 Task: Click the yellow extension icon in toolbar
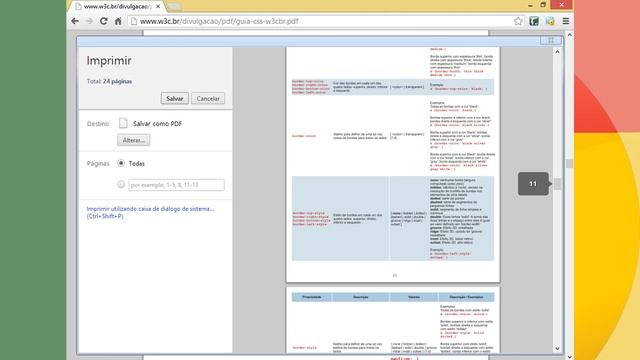(550, 21)
